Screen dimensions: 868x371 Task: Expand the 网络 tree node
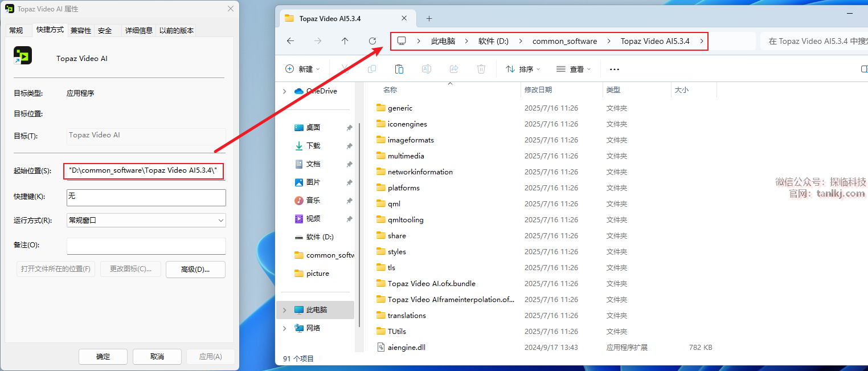[285, 328]
